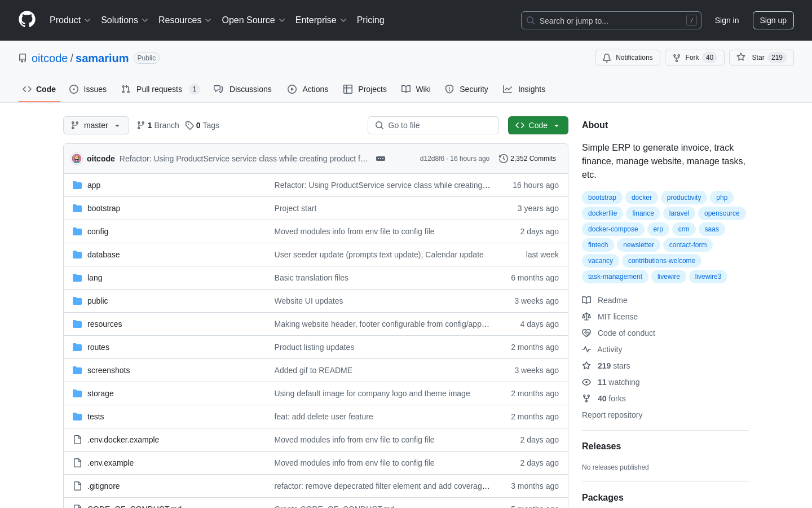Switch to the Actions tab
Viewport: 812px width, 508px height.
pos(308,89)
